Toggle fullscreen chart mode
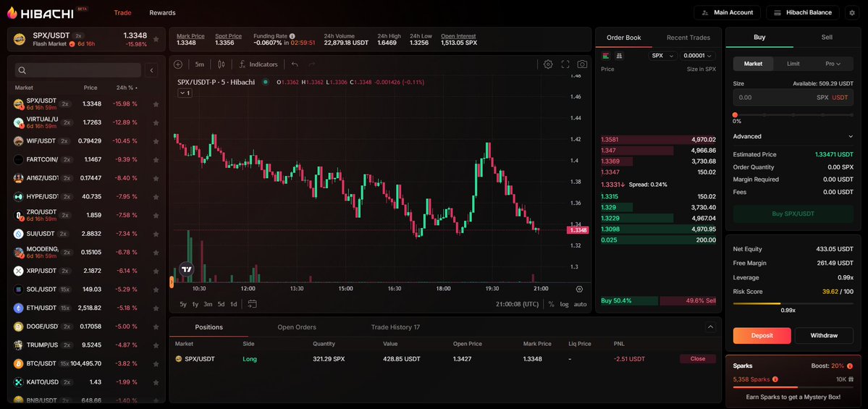This screenshot has width=868, height=409. tap(565, 64)
